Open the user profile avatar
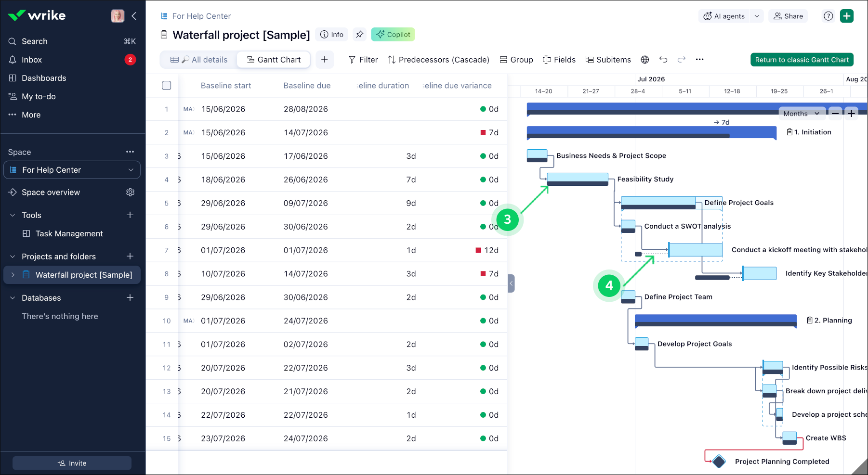Screen dimensions: 868x475 [x=118, y=16]
